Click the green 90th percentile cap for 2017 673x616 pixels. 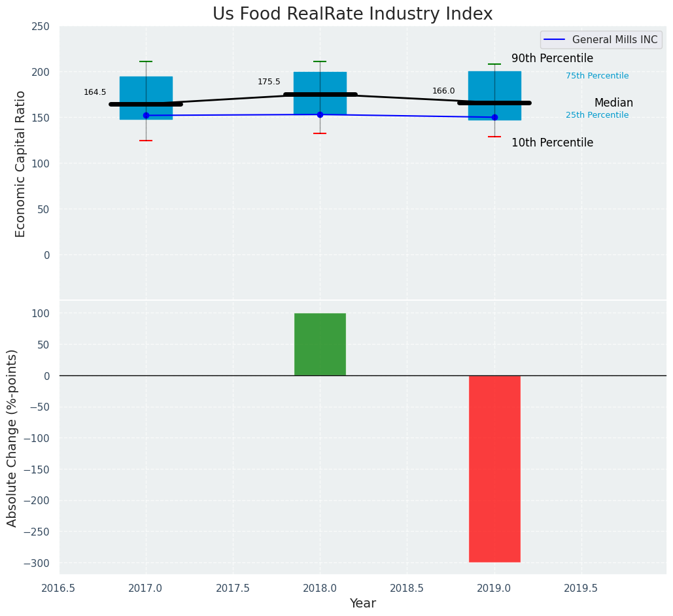(x=146, y=61)
